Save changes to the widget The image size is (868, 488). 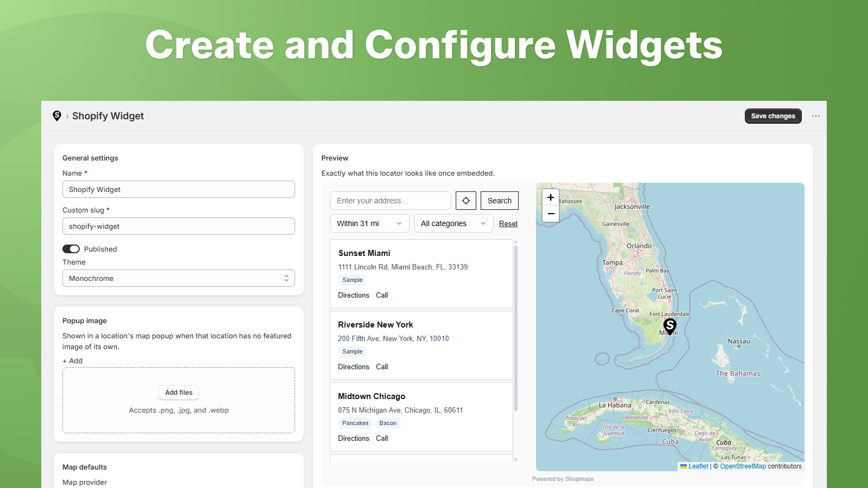pos(773,116)
